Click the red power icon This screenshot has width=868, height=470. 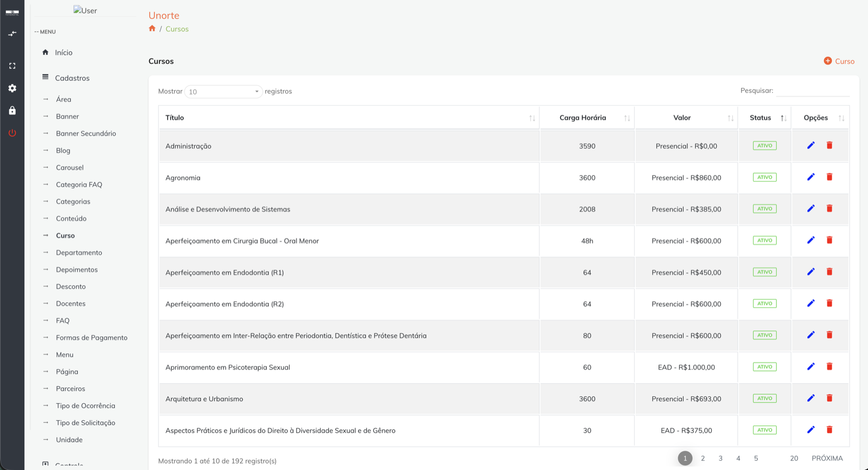(12, 133)
